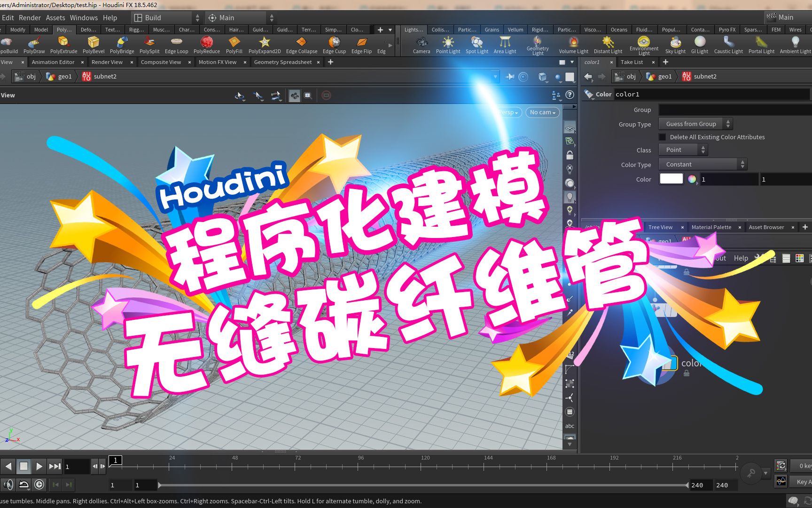This screenshot has width=812, height=508.
Task: Toggle the lock icon in viewport sidebar
Action: (570, 155)
